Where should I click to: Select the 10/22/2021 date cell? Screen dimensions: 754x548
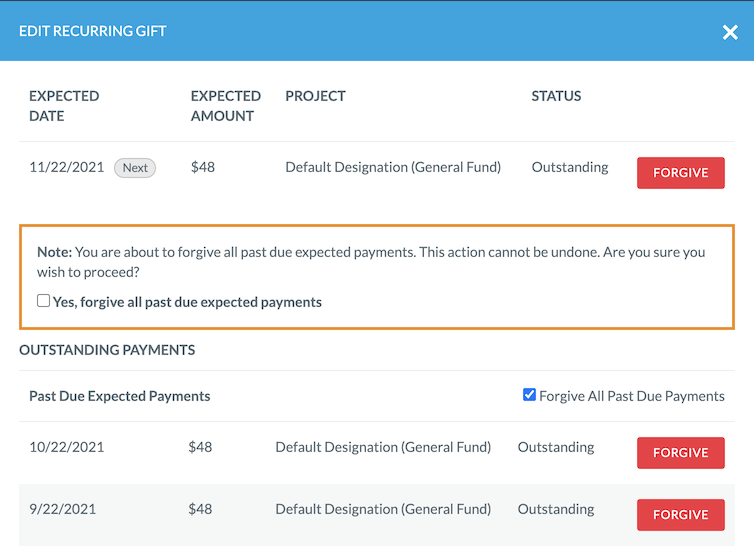click(x=66, y=447)
